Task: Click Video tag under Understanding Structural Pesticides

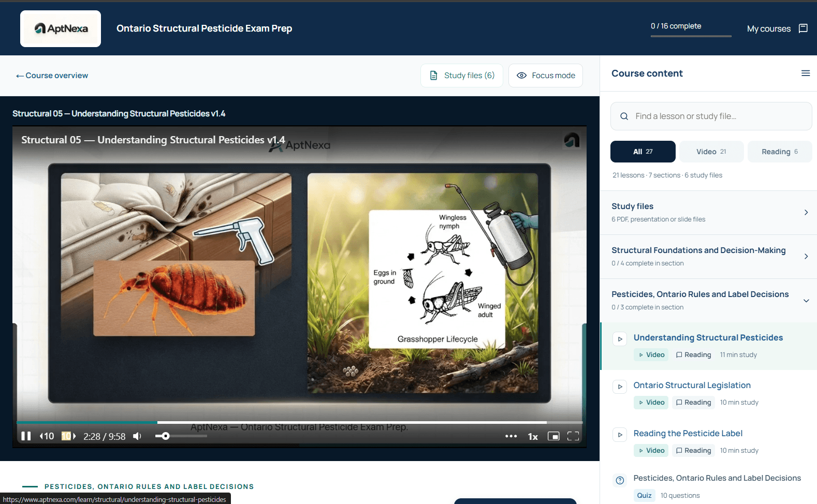Action: (x=651, y=354)
